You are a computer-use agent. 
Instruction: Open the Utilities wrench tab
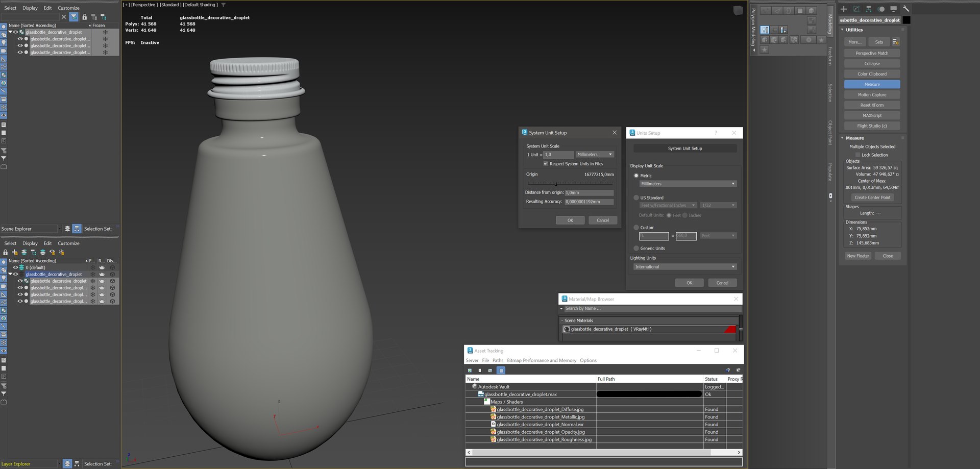coord(906,9)
